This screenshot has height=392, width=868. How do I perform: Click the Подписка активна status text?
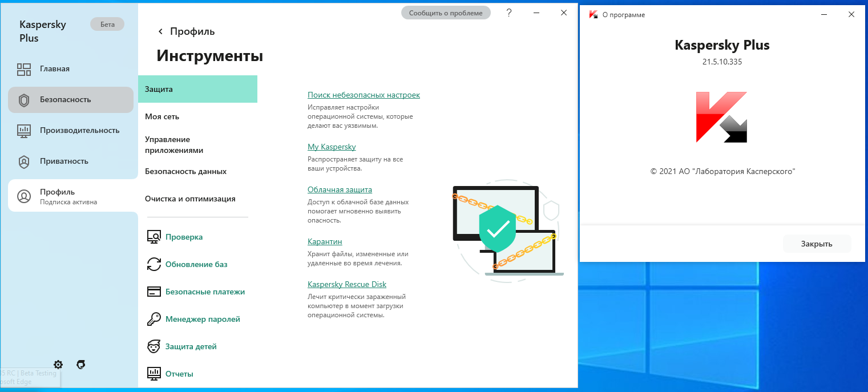(68, 202)
